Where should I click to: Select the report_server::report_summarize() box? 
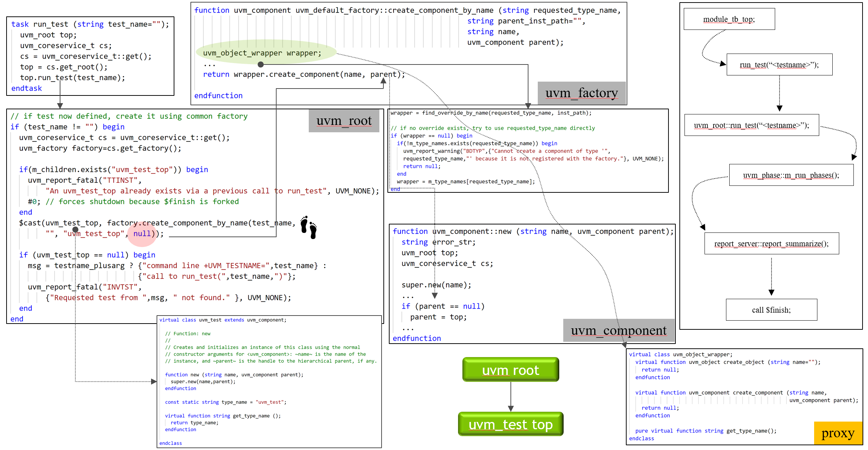[x=771, y=244]
